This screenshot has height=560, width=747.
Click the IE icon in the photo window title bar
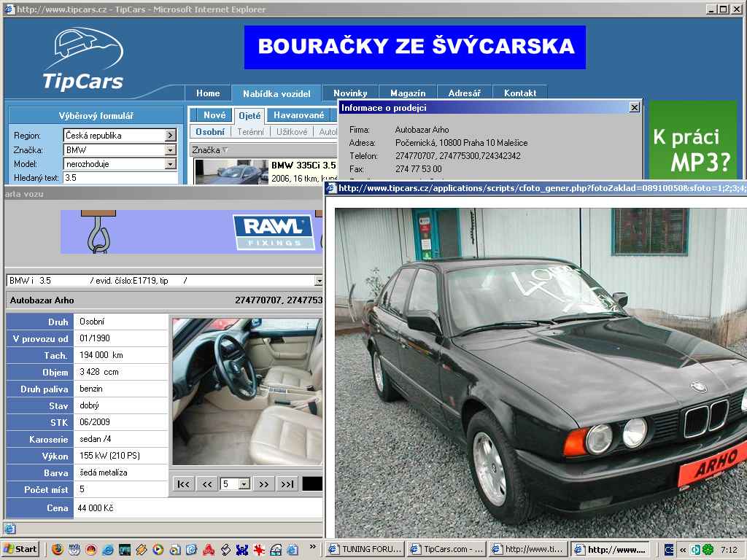[x=332, y=188]
